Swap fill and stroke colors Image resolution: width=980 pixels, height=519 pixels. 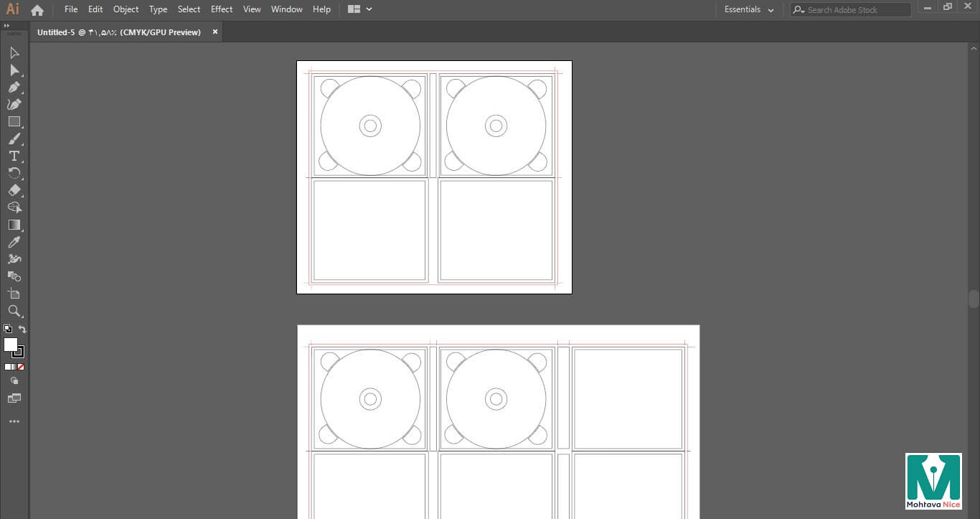click(x=22, y=329)
